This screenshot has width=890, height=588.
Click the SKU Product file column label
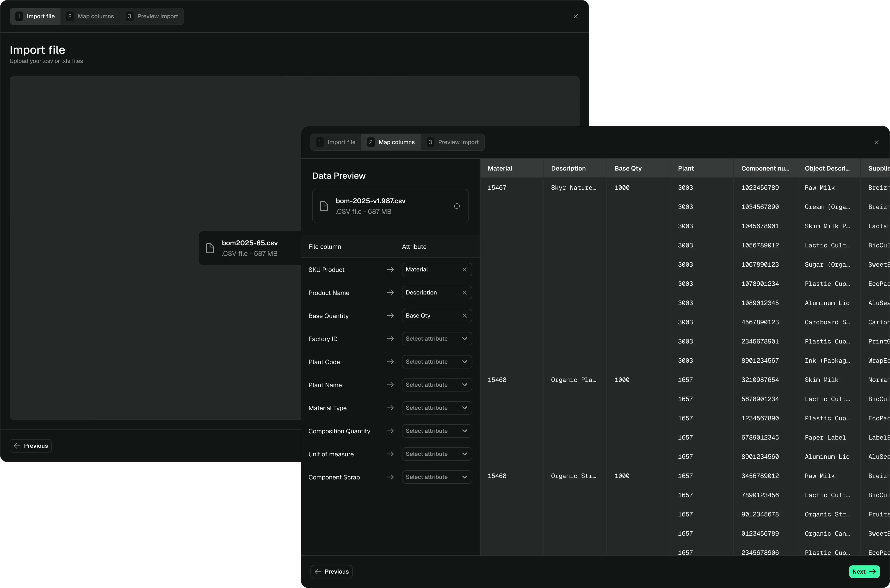tap(326, 270)
